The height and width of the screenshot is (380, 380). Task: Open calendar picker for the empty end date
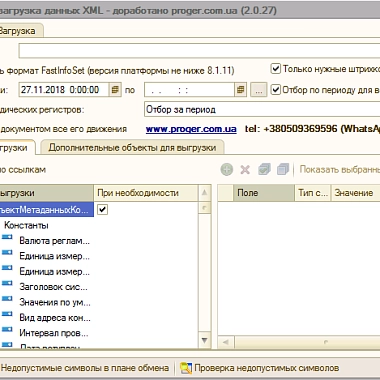click(x=241, y=90)
